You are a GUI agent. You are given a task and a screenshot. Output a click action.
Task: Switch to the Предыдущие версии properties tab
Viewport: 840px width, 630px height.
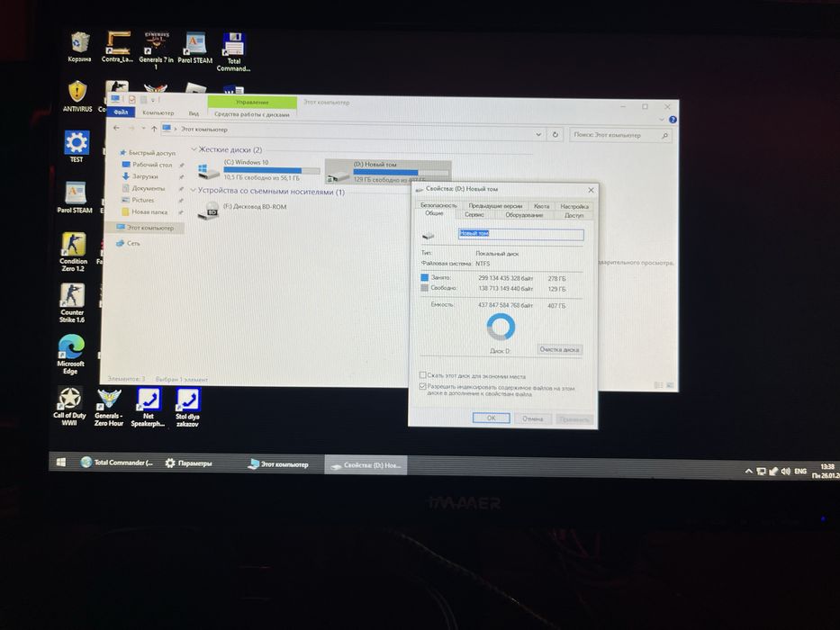[x=495, y=206]
